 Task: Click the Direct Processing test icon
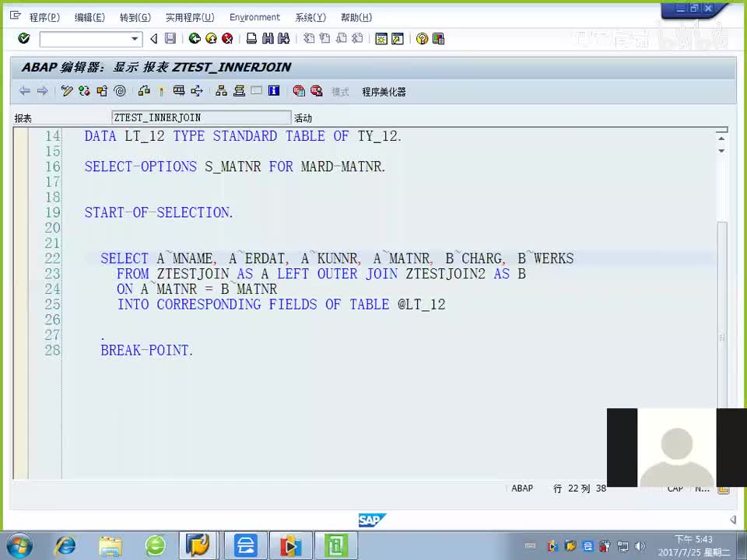(179, 91)
